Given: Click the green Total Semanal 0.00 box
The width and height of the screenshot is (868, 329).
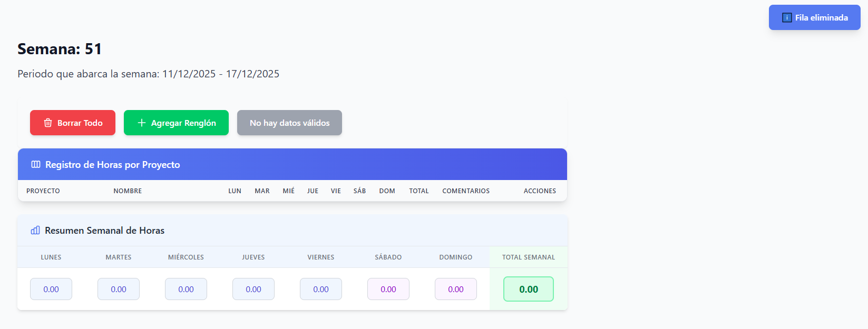Looking at the screenshot, I should (529, 289).
